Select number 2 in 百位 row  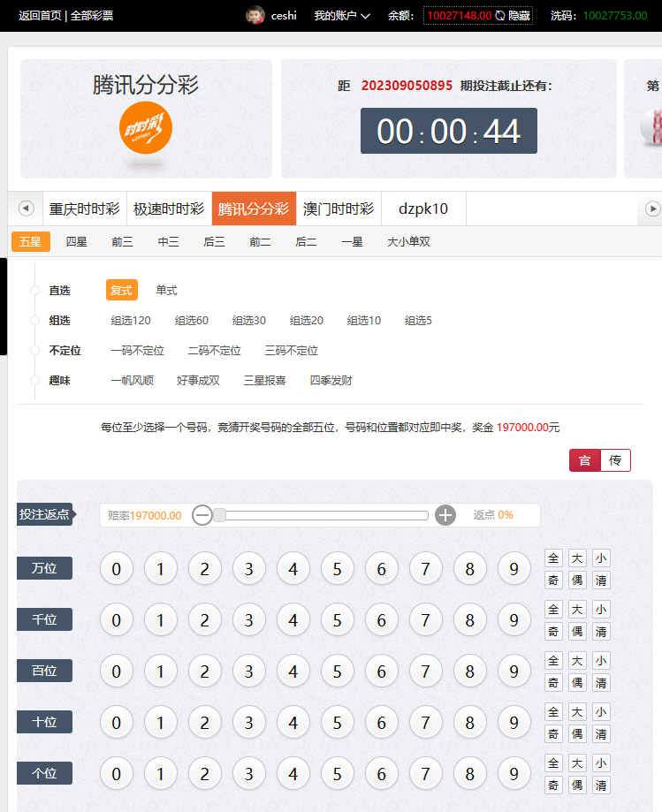tap(205, 672)
